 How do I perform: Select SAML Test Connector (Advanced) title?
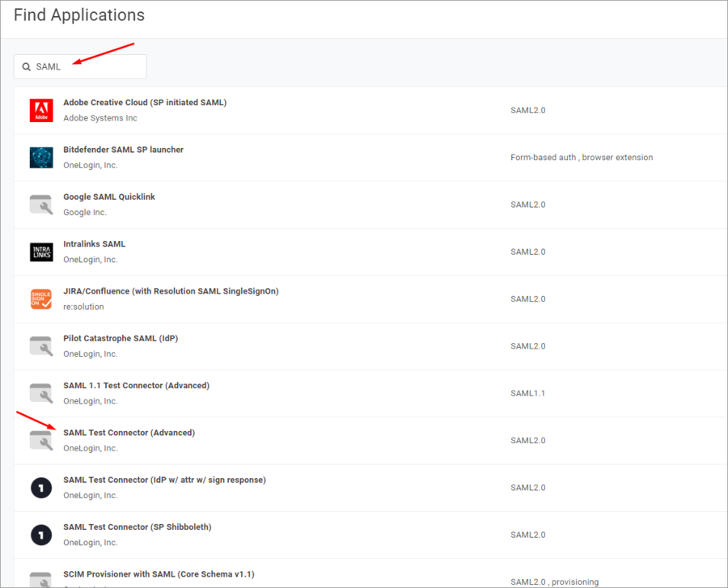pos(129,433)
